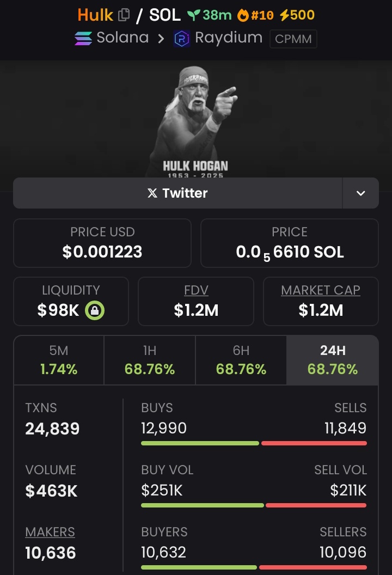
Task: Click the X logo on Twitter button
Action: 152,193
